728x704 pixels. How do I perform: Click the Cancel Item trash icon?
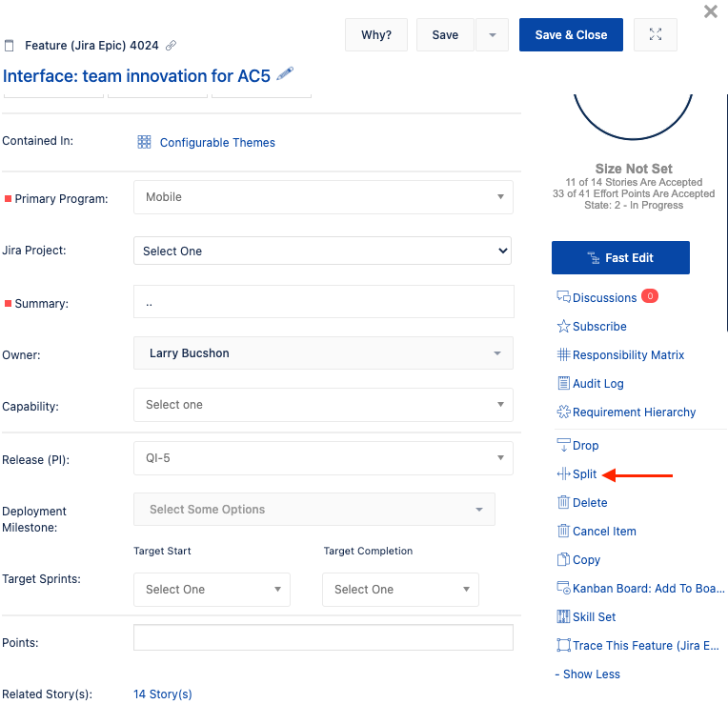click(563, 531)
